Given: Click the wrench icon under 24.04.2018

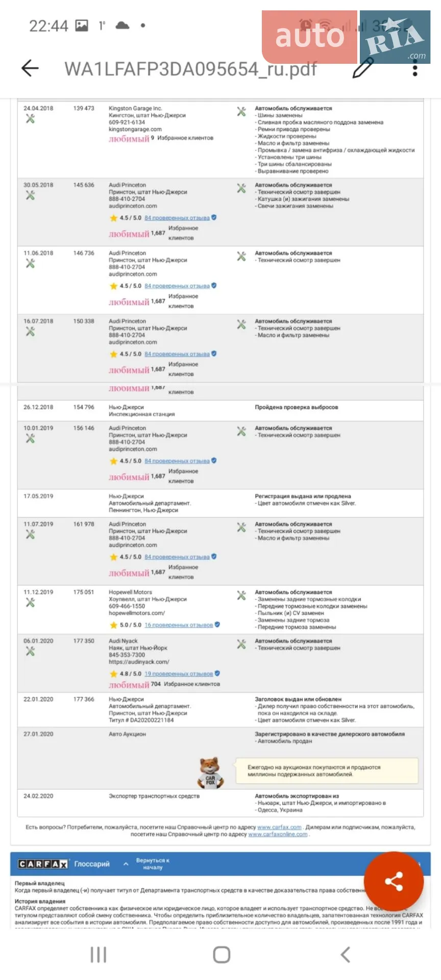Looking at the screenshot, I should pyautogui.click(x=30, y=118).
